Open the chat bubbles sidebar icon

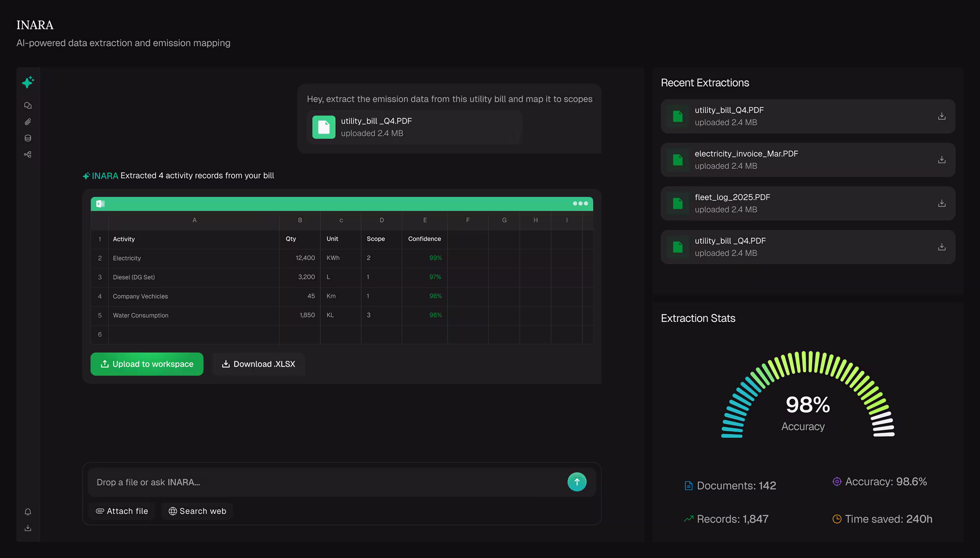[28, 105]
